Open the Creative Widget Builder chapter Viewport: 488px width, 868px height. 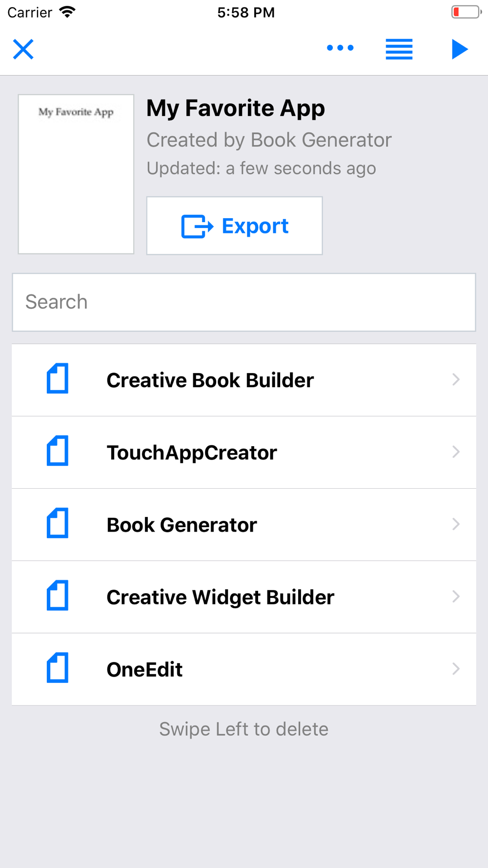click(244, 597)
